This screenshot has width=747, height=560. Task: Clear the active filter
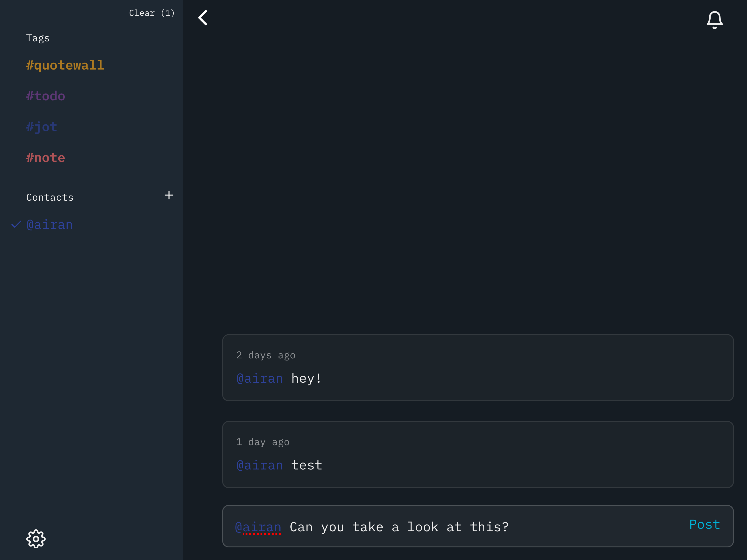[152, 13]
